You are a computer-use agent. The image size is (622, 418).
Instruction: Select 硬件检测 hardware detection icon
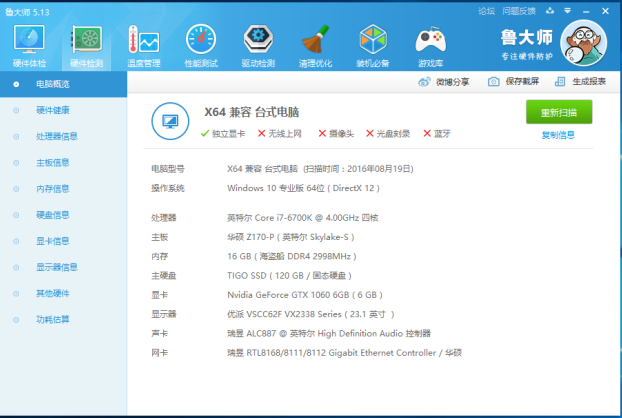pyautogui.click(x=86, y=39)
